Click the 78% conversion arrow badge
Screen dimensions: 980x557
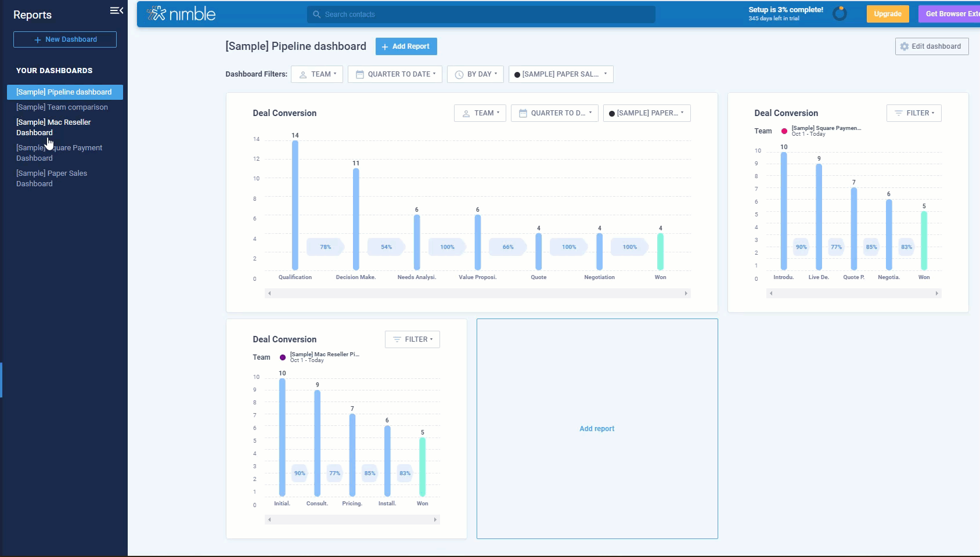(326, 247)
